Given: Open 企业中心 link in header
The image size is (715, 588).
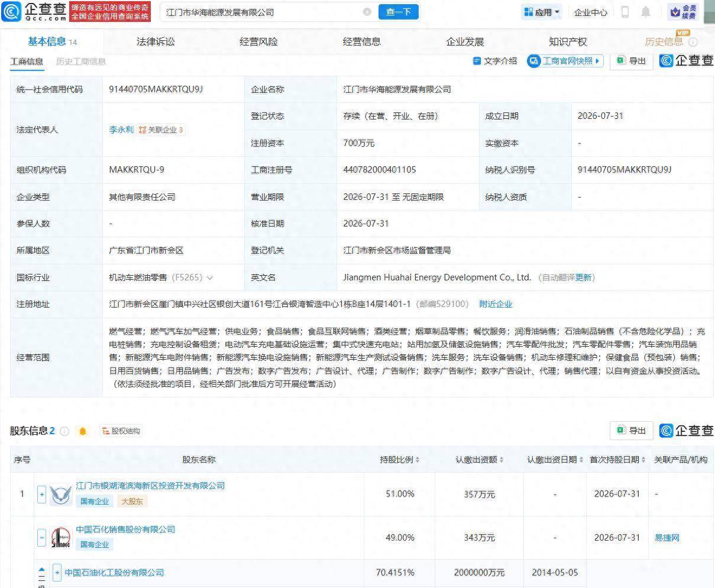Looking at the screenshot, I should click(x=590, y=12).
